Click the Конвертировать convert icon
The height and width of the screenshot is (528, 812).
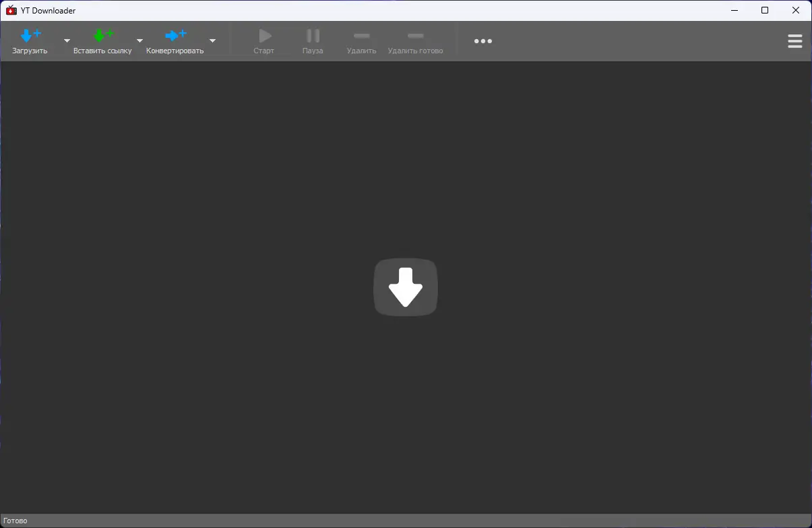[x=176, y=35]
